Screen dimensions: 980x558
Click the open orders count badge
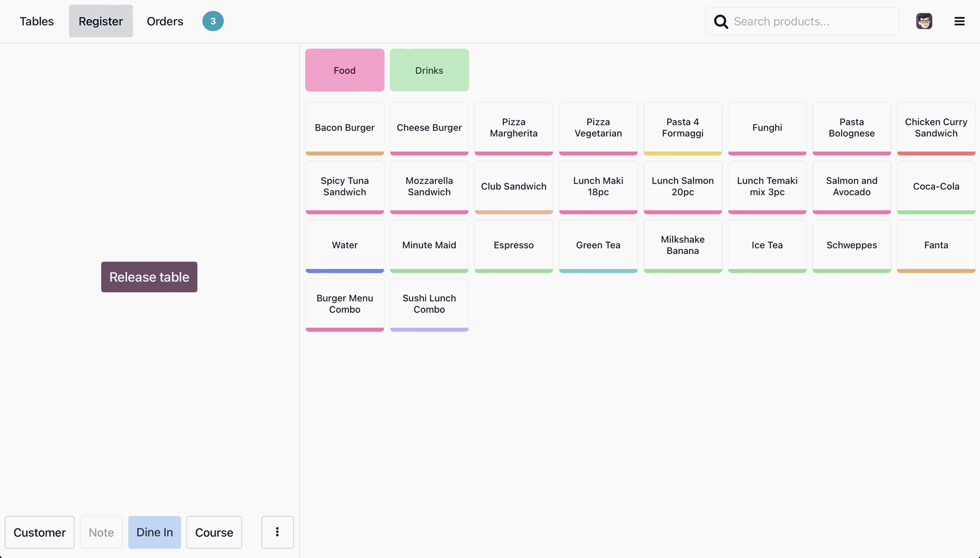click(213, 21)
